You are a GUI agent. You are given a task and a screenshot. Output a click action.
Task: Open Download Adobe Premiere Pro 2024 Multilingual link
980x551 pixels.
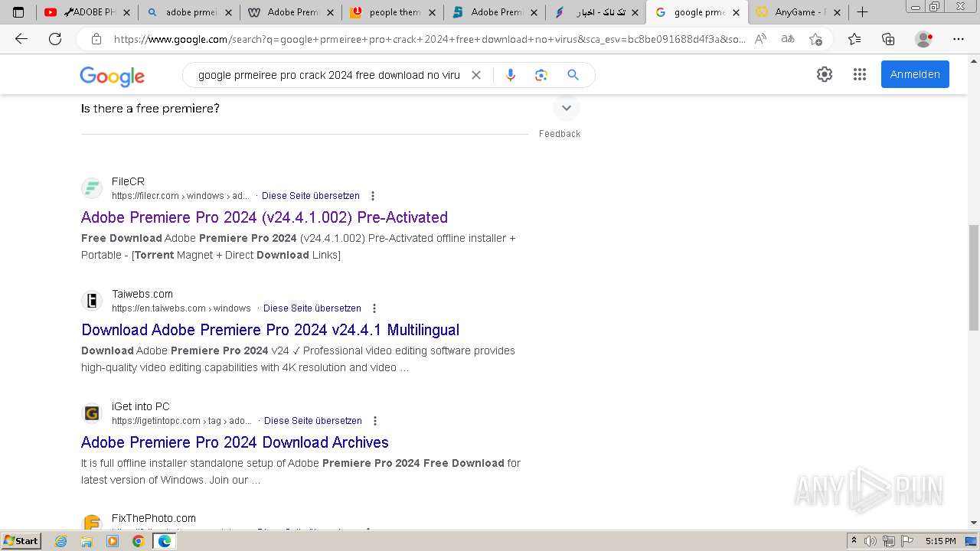(x=270, y=330)
